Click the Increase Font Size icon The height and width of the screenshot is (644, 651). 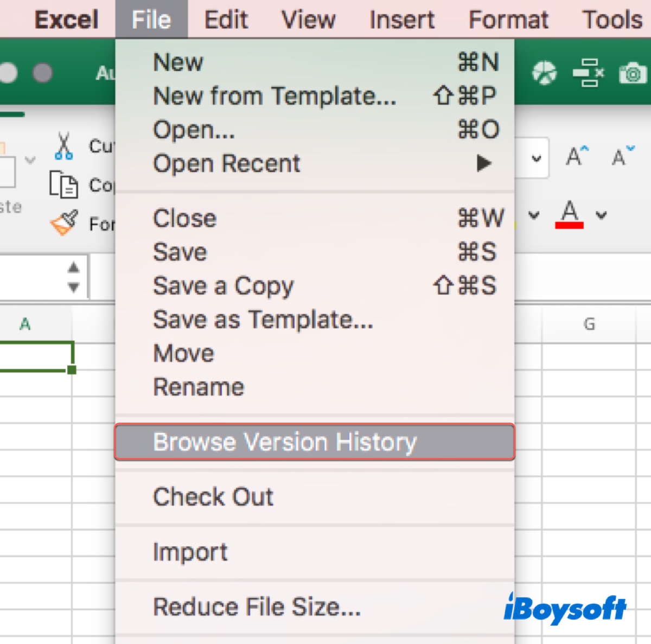[x=577, y=157]
